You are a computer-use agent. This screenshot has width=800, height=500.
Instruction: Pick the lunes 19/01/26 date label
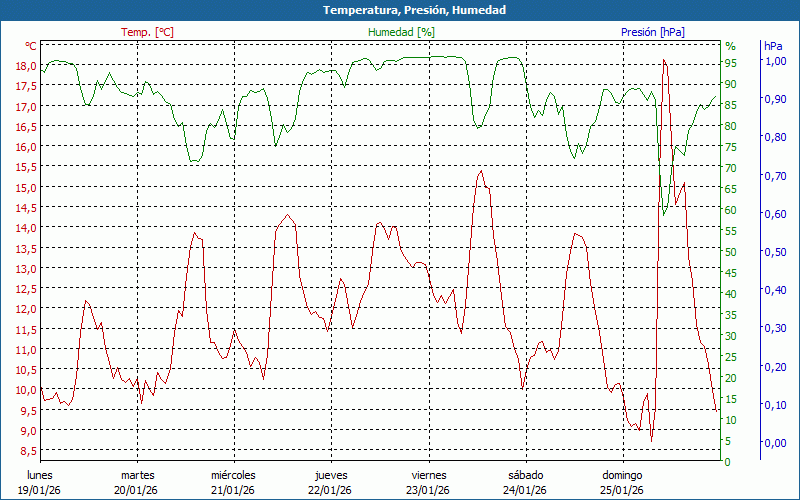coord(40,482)
